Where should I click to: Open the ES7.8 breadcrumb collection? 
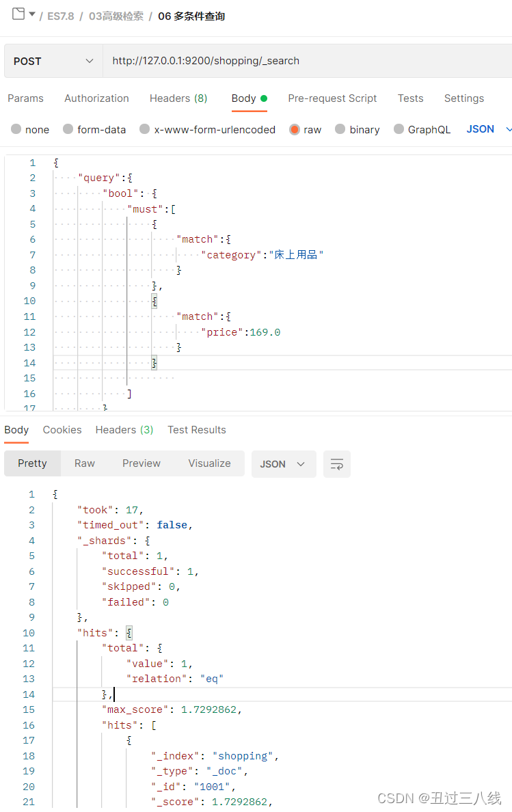click(61, 16)
